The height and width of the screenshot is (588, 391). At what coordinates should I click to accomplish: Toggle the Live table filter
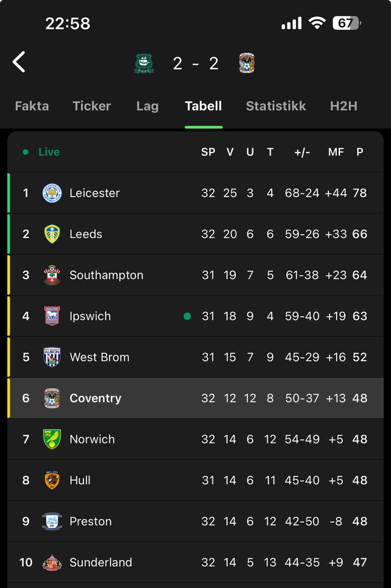(42, 152)
